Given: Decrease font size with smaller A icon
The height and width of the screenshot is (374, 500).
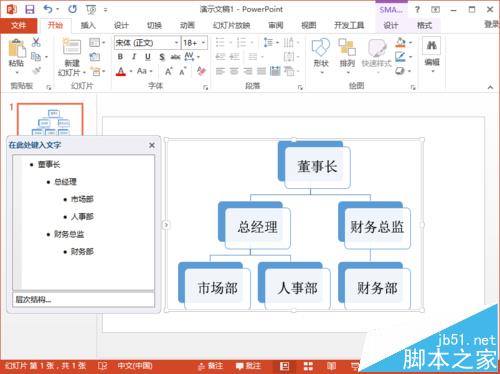Looking at the screenshot, I should click(183, 71).
